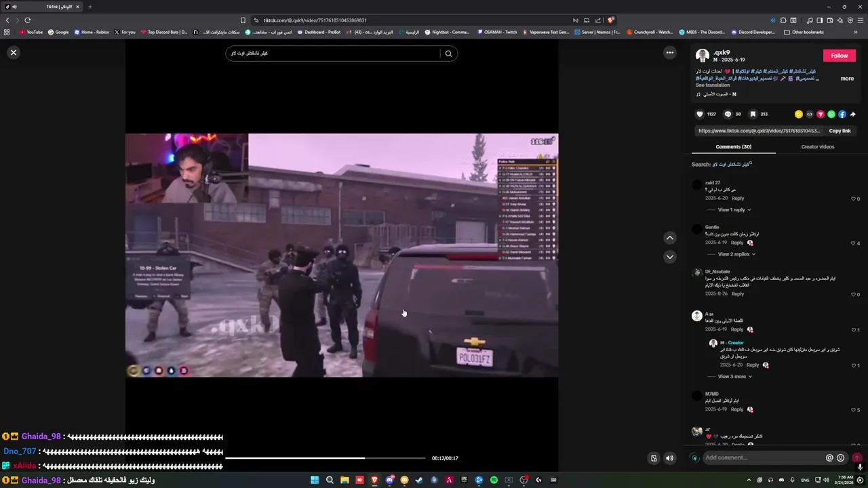The image size is (868, 488).
Task: Expand View 3 more replies
Action: point(734,377)
